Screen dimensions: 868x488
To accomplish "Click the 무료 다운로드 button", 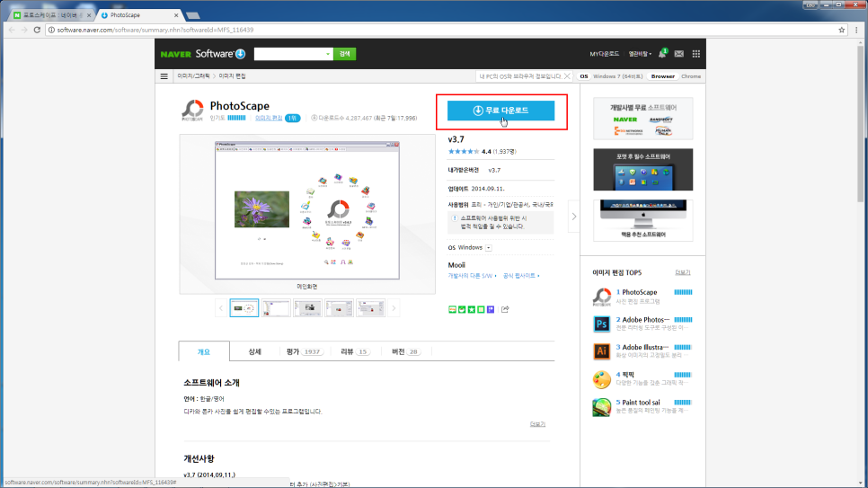I will point(501,111).
